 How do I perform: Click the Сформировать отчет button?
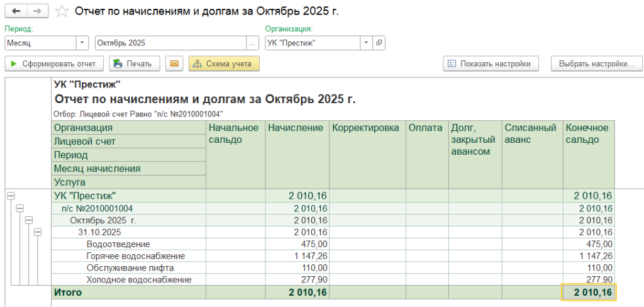[54, 64]
